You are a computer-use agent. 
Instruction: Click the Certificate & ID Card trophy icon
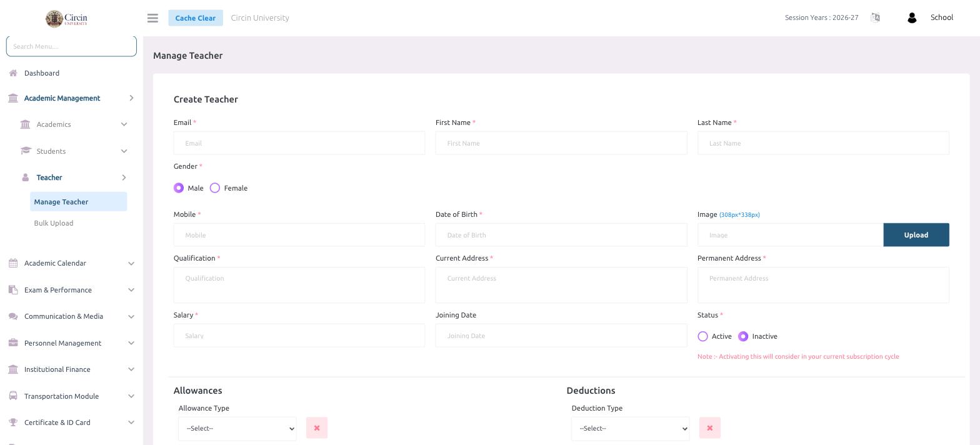point(13,422)
